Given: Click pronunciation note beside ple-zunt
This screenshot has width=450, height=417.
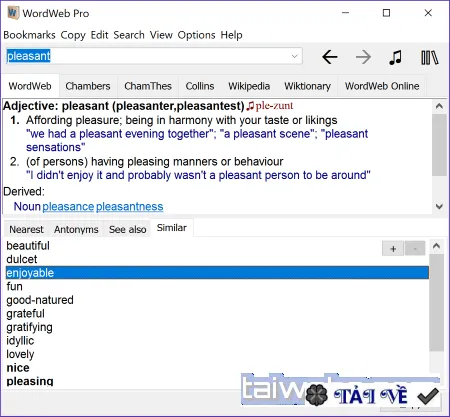Looking at the screenshot, I should click(250, 106).
